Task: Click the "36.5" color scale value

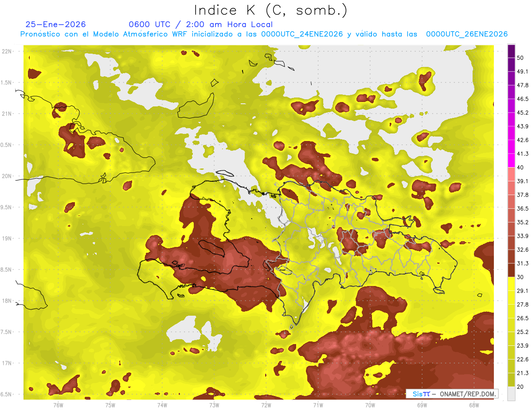Action: [x=523, y=208]
